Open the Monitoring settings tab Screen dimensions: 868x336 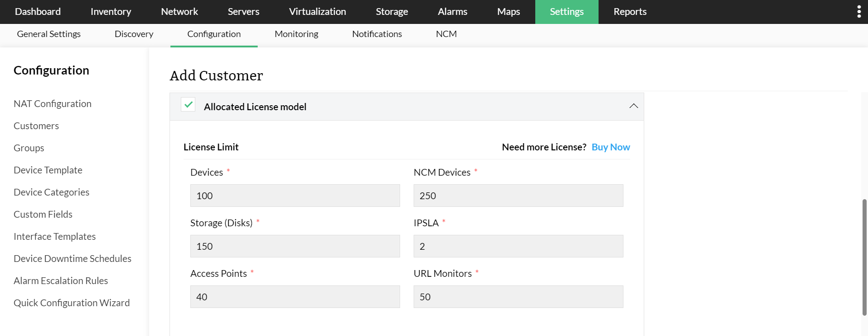coord(296,34)
